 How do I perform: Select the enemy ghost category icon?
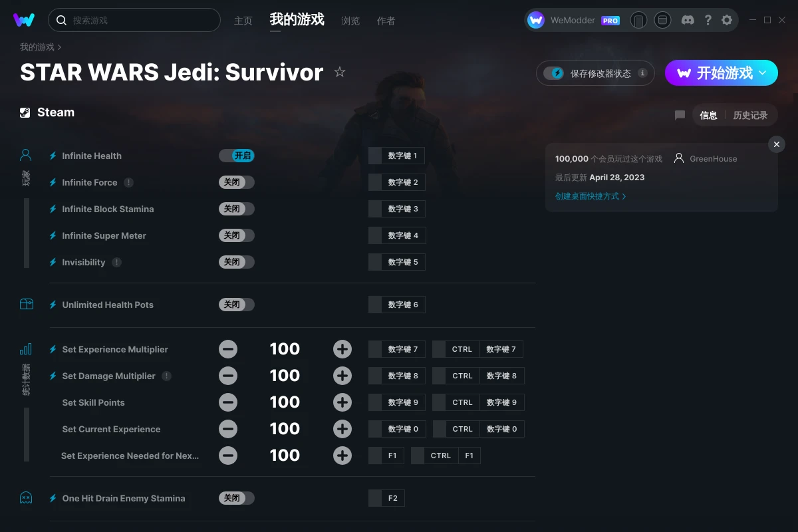tap(26, 498)
